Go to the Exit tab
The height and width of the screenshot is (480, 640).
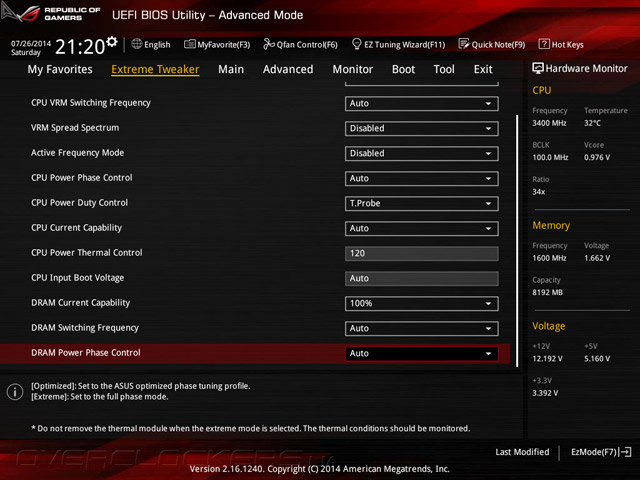483,69
